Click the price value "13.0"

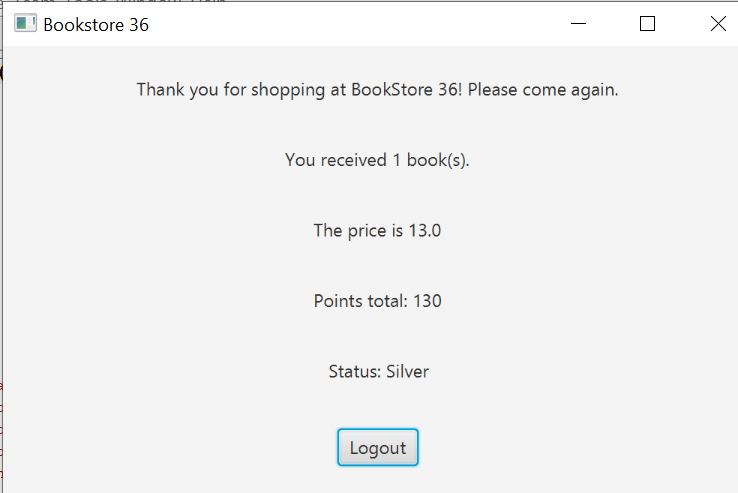point(424,231)
